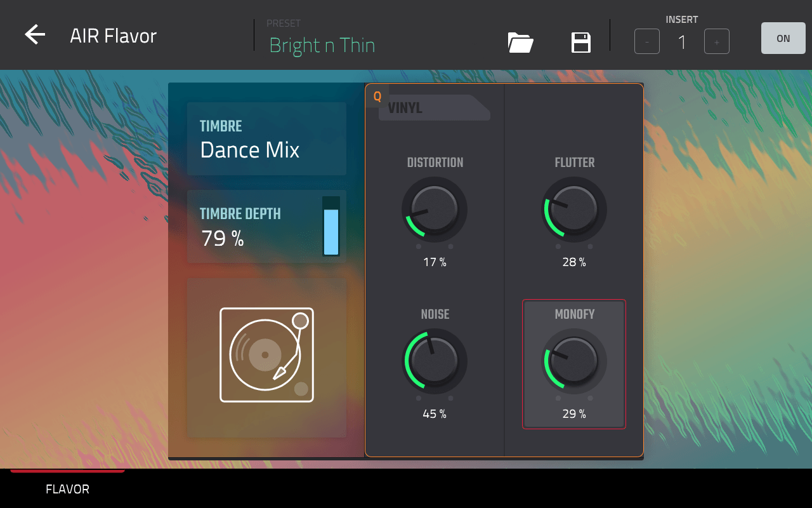Click the Monofy knob
Screen dimensions: 812x508
click(574, 361)
